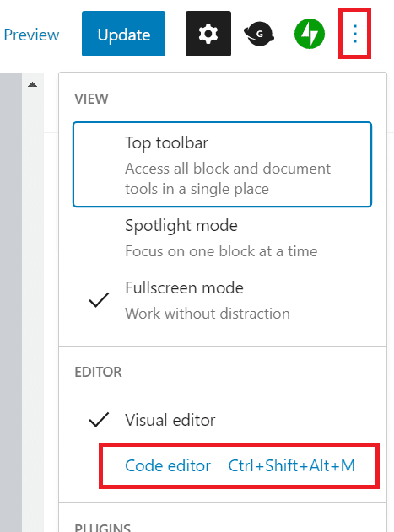Click the 'Access all block and document tools' description
Viewport: 394px width, 532px height.
[228, 179]
